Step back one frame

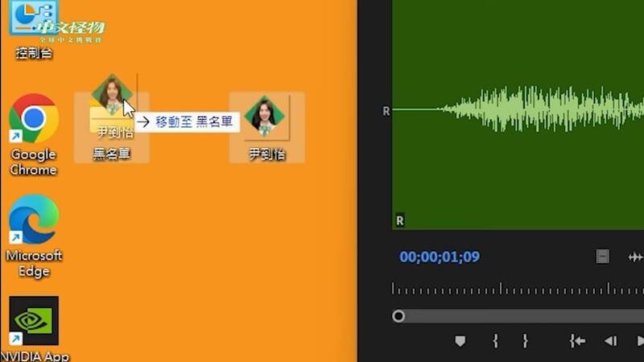tap(610, 341)
